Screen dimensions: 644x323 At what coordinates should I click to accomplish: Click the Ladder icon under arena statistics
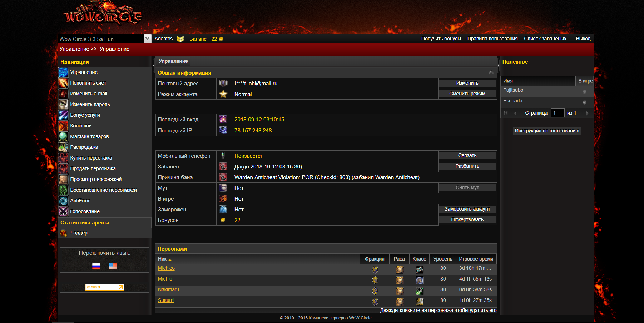pos(63,233)
